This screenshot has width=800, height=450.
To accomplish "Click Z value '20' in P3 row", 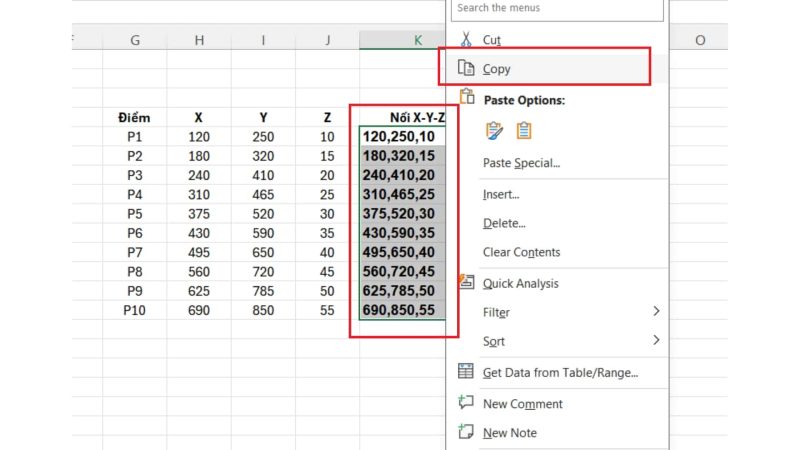I will click(x=328, y=176).
